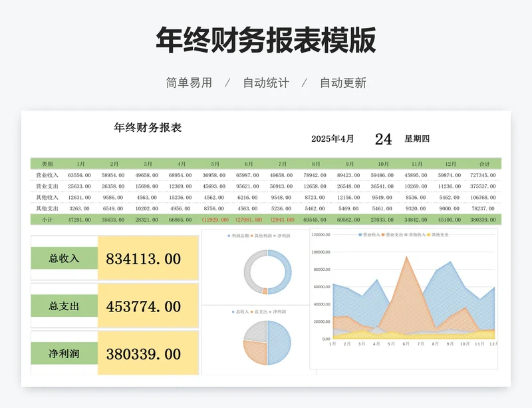Click the 380339.00 cell in 小计 row

483,220
